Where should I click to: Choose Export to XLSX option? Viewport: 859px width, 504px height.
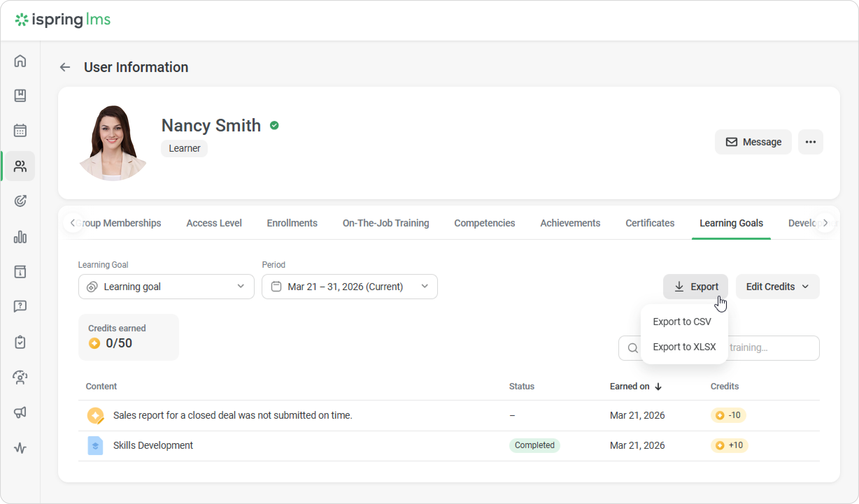click(x=684, y=347)
